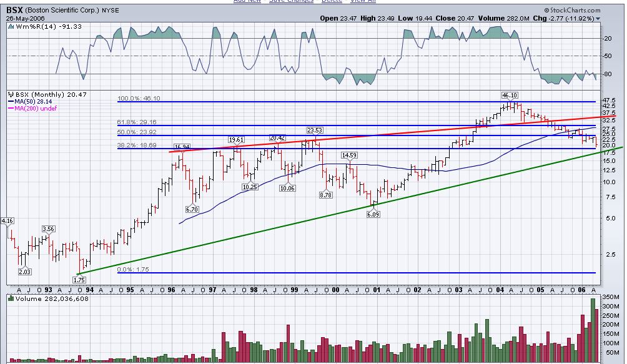Click the year "94" on the time axis
Viewport: 627px width, 364px height.
(89, 290)
